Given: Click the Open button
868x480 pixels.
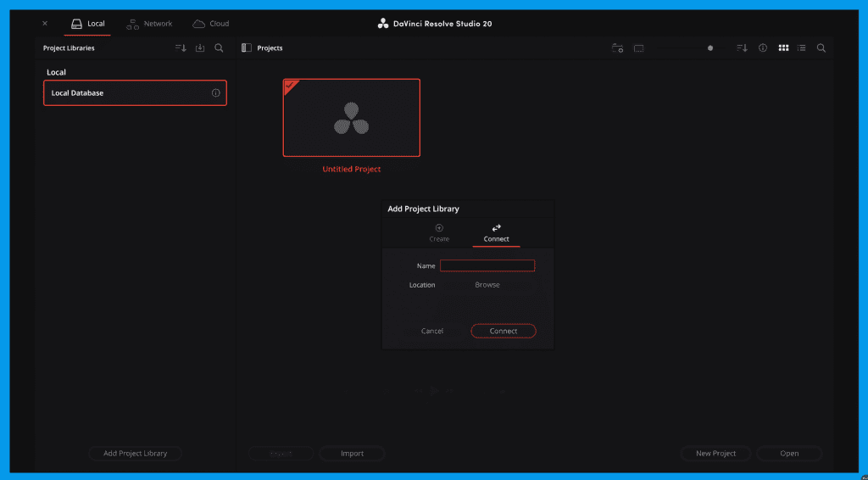Looking at the screenshot, I should tap(789, 454).
